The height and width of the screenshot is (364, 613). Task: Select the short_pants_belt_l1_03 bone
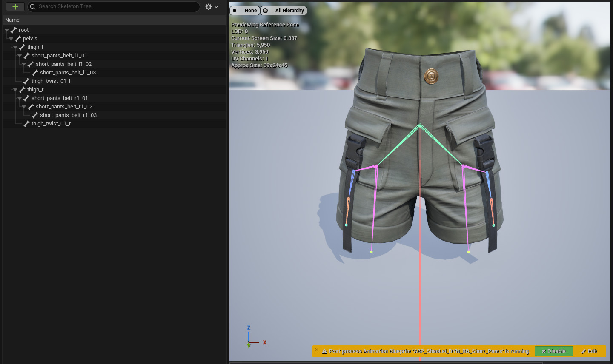tap(68, 73)
